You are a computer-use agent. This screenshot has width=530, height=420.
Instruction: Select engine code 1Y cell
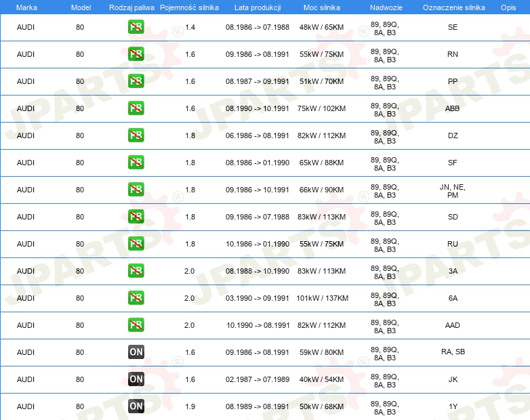coord(453,406)
